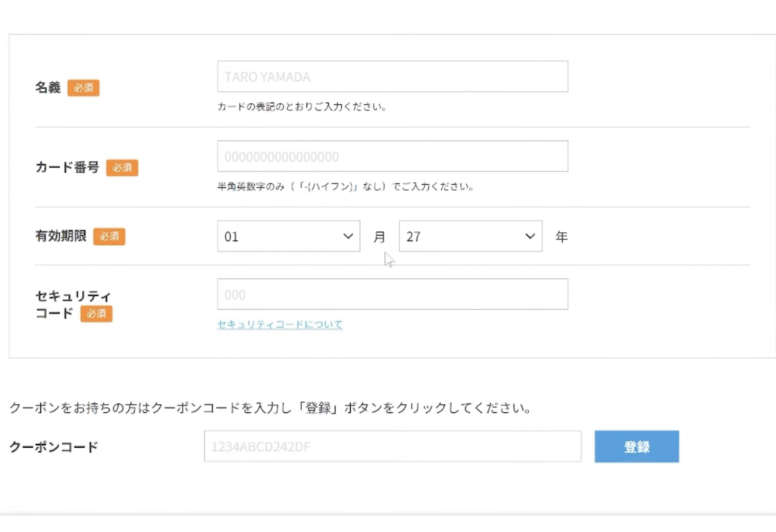Click the クーポンコード label
Image resolution: width=776 pixels, height=532 pixels.
coord(54,447)
